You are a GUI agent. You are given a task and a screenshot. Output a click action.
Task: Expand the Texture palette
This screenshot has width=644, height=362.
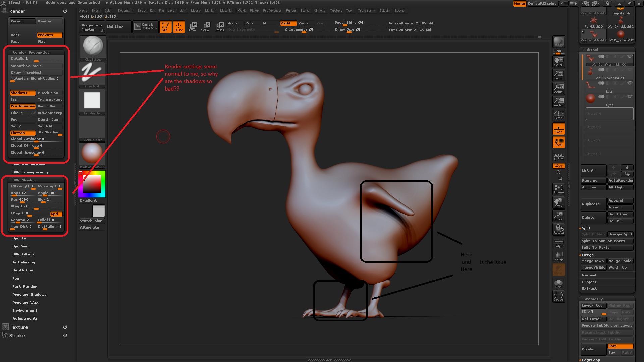[19, 327]
